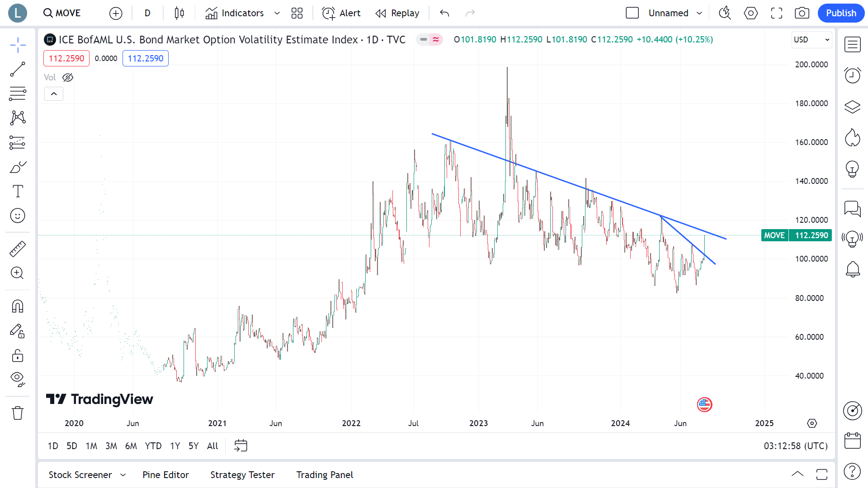Open the help center question icon

852,471
